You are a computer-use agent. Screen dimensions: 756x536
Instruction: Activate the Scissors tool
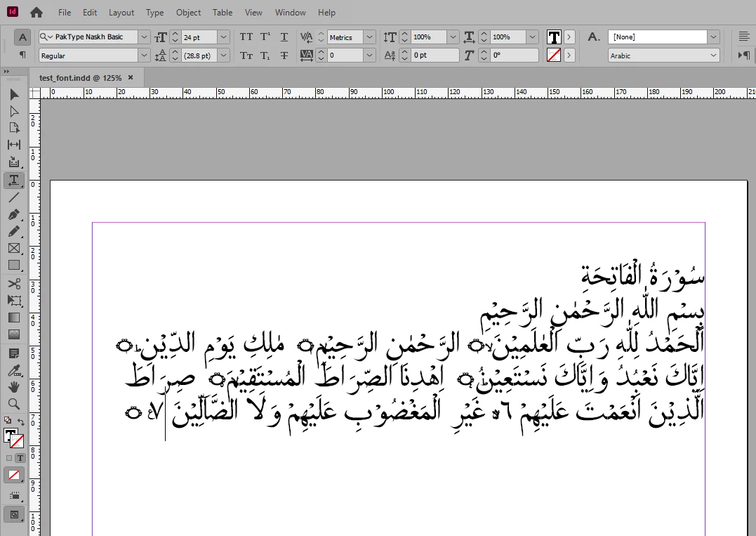point(14,284)
